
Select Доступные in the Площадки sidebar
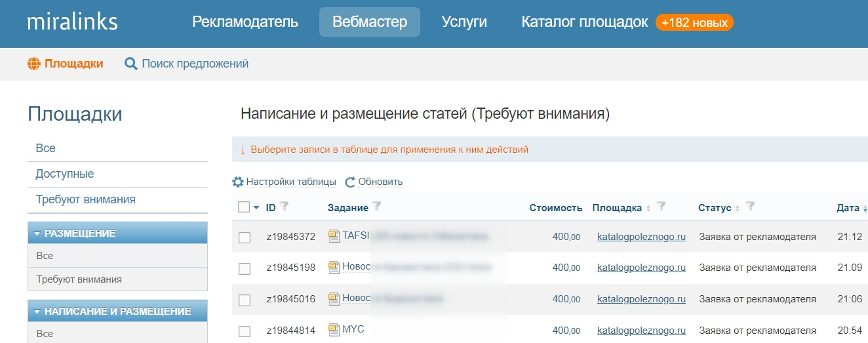click(65, 174)
